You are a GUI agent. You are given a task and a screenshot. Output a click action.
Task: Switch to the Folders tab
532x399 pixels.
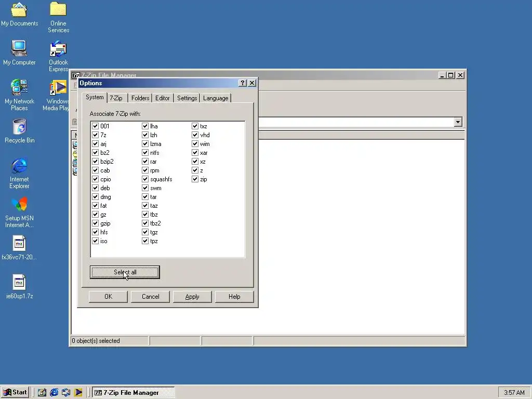pyautogui.click(x=140, y=98)
